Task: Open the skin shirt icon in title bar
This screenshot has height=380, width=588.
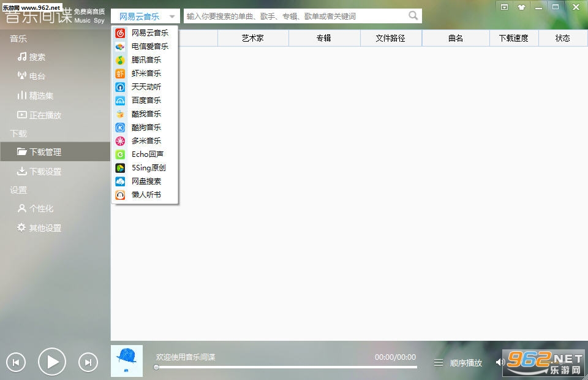Action: (x=522, y=7)
